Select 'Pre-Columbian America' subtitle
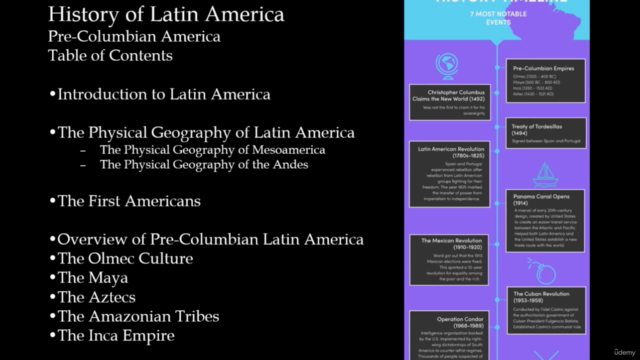640x360 pixels. (134, 37)
